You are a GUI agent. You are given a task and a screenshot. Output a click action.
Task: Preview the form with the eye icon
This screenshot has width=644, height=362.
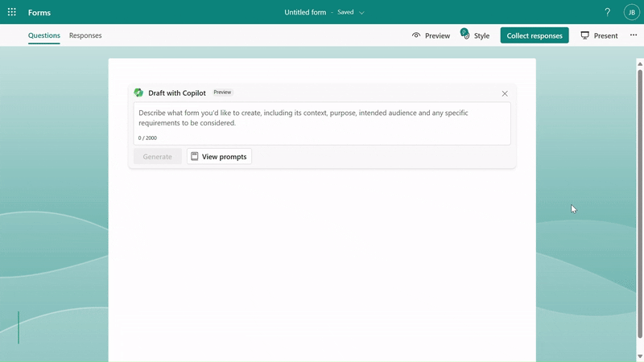(431, 35)
